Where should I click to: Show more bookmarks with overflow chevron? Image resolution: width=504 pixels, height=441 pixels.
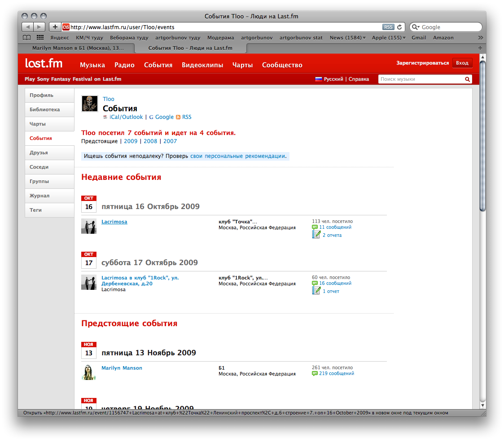481,38
